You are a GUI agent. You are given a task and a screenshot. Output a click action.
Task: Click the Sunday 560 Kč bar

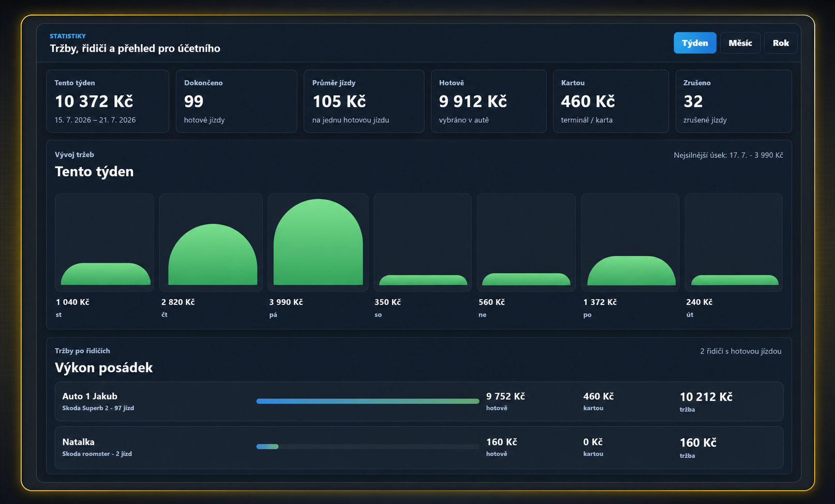[526, 279]
